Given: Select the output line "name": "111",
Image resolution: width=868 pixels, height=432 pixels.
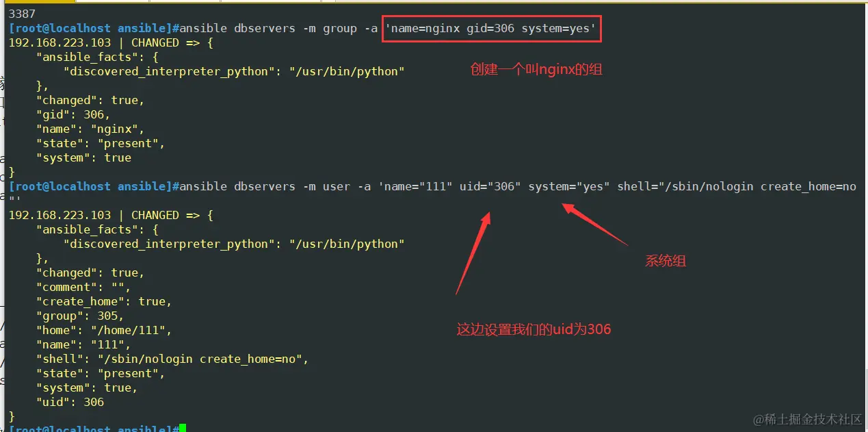Looking at the screenshot, I should pyautogui.click(x=83, y=344).
